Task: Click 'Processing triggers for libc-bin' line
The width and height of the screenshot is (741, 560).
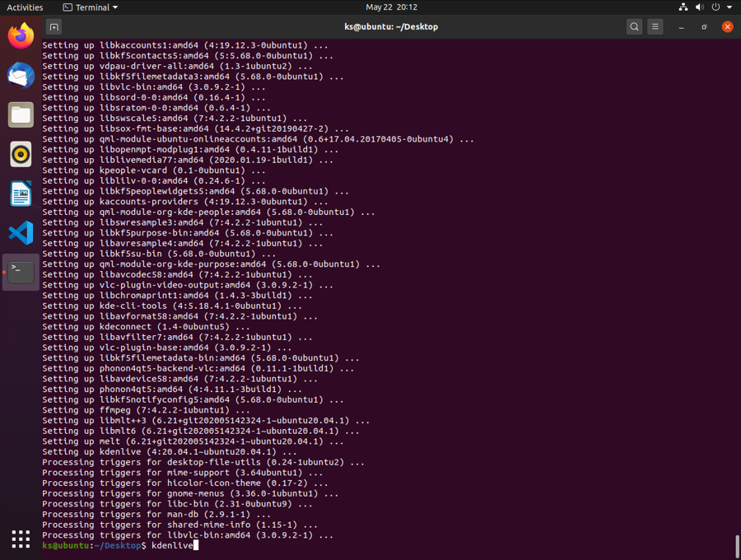Action: coord(177,504)
